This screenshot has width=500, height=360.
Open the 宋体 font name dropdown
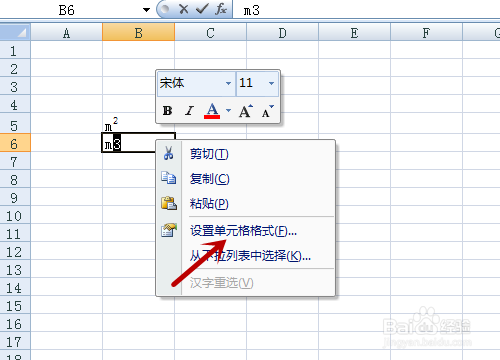pyautogui.click(x=228, y=83)
